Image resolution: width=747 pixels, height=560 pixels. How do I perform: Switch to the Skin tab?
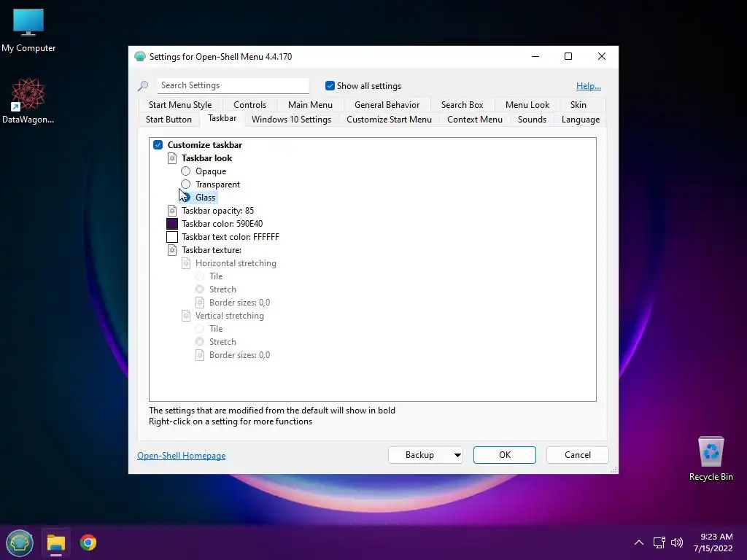578,105
